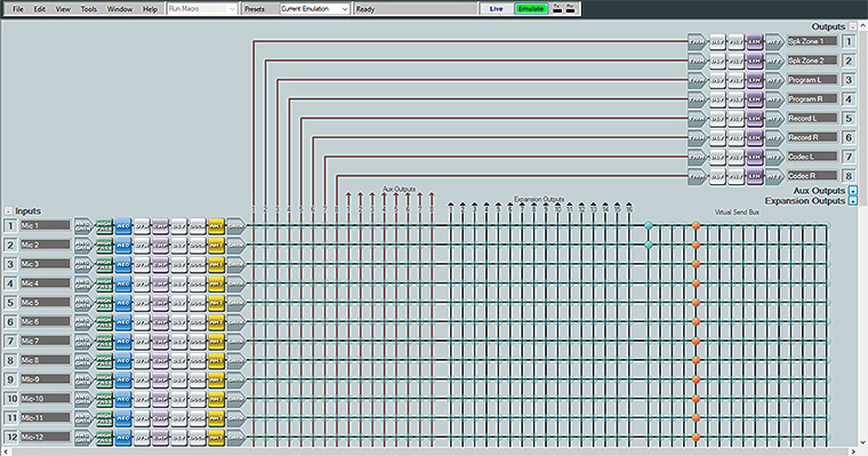This screenshot has height=456, width=868.
Task: Click the Rx indicator in the toolbar
Action: tap(570, 8)
